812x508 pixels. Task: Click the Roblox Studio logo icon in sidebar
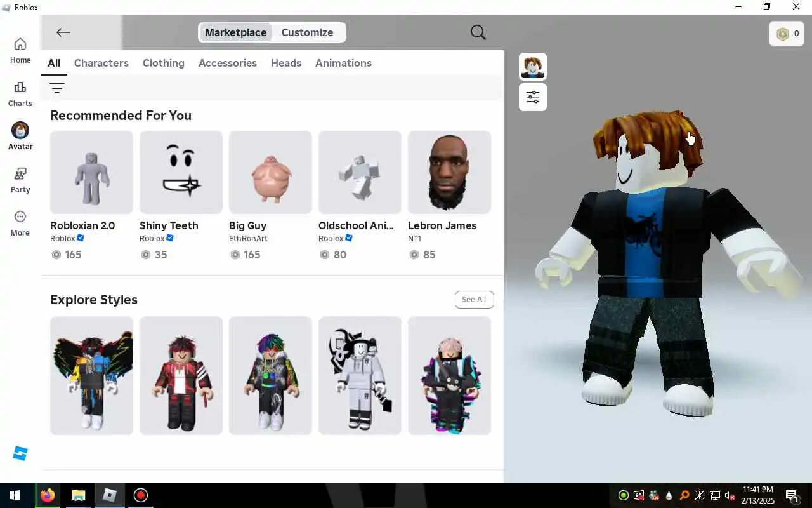tap(20, 453)
